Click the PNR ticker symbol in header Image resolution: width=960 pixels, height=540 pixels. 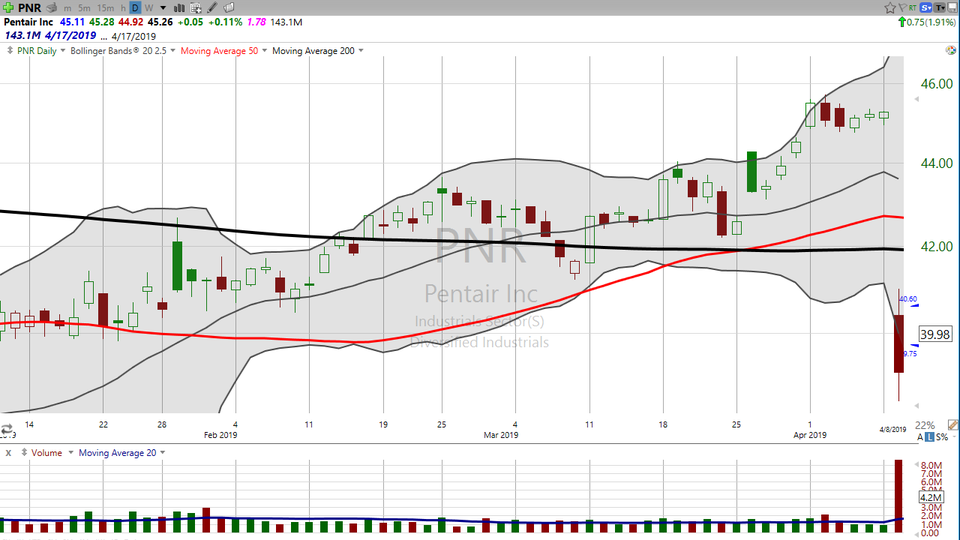pos(29,8)
